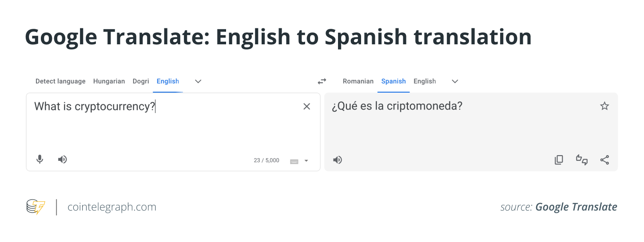The height and width of the screenshot is (242, 644).
Task: Listen to the source text audio
Action: [x=63, y=160]
